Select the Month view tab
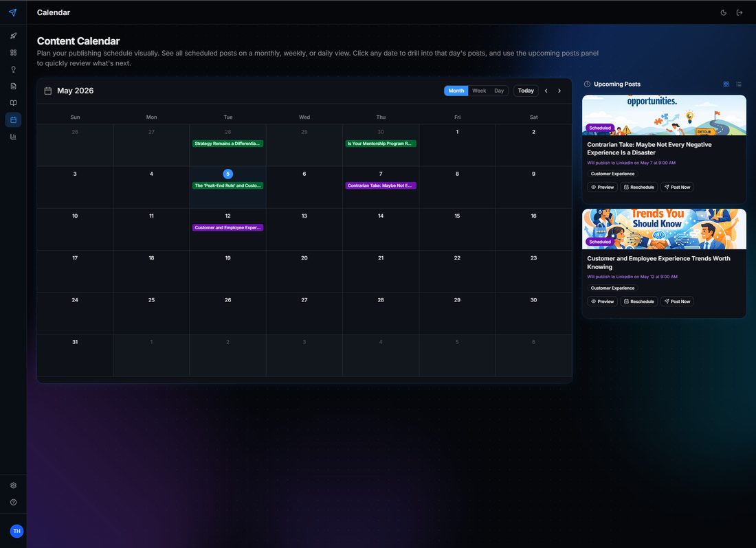756x548 pixels. 456,91
